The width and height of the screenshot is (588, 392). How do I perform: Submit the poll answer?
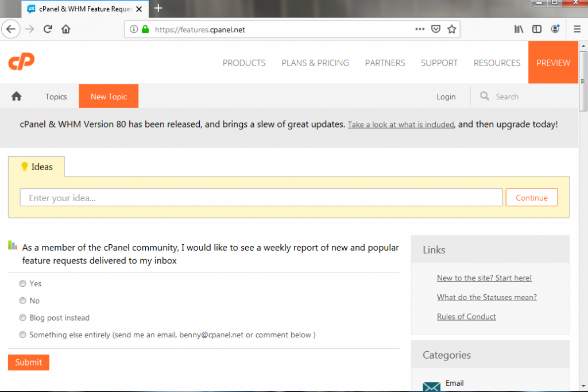click(x=29, y=362)
